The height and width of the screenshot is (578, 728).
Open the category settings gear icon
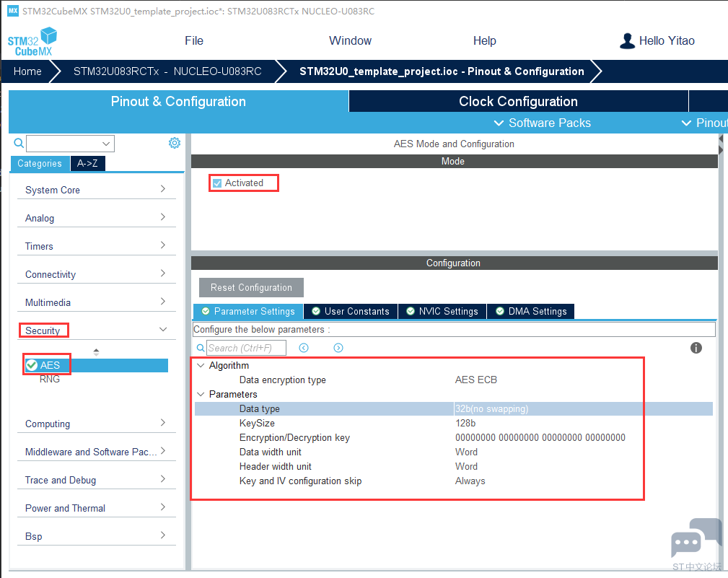[175, 143]
